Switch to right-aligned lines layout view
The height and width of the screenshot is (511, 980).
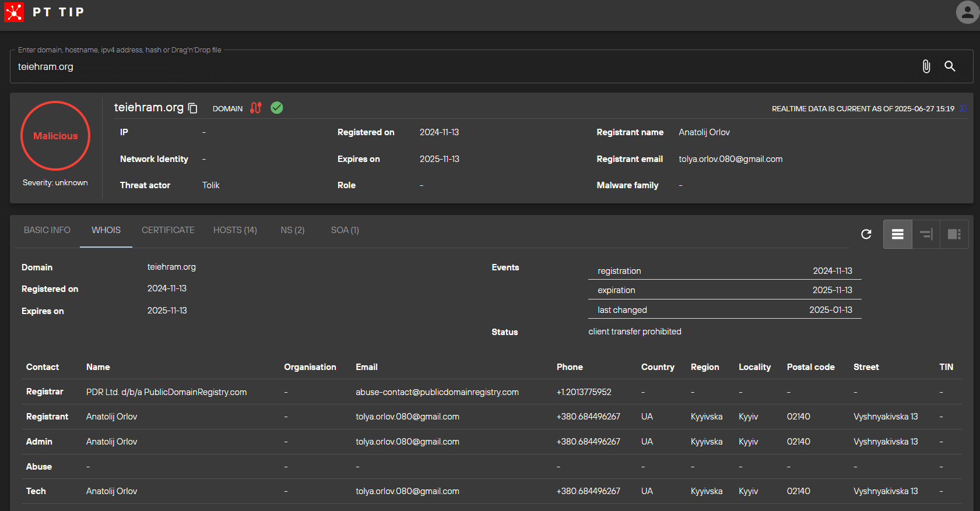[926, 234]
